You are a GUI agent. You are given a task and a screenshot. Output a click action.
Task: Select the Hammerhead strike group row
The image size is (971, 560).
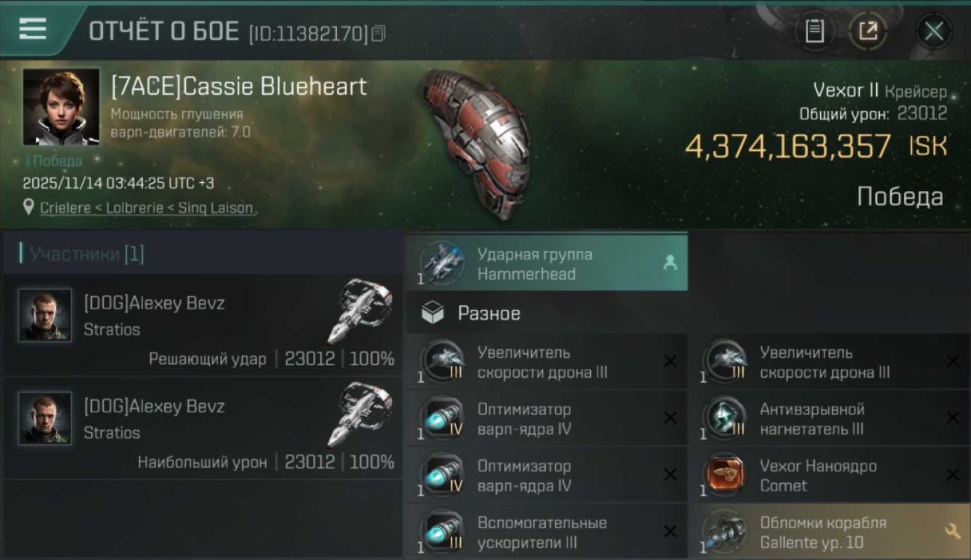click(x=547, y=262)
